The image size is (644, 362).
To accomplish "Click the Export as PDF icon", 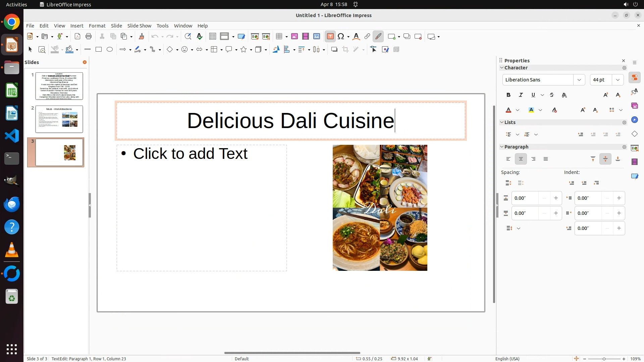I will click(77, 37).
